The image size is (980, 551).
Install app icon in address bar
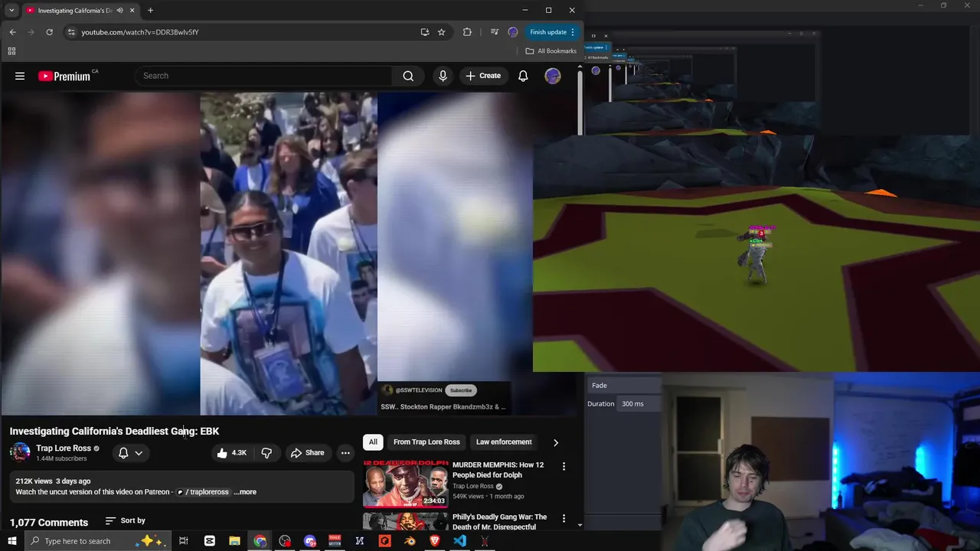click(425, 32)
